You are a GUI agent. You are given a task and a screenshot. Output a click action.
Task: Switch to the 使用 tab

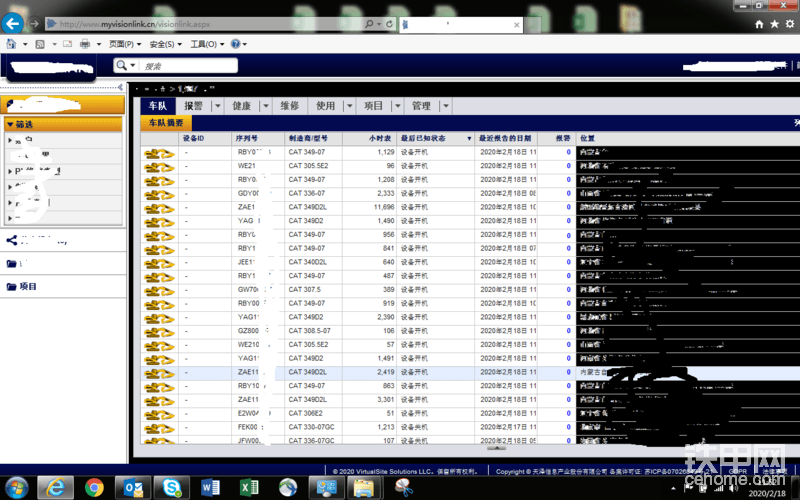pyautogui.click(x=326, y=106)
